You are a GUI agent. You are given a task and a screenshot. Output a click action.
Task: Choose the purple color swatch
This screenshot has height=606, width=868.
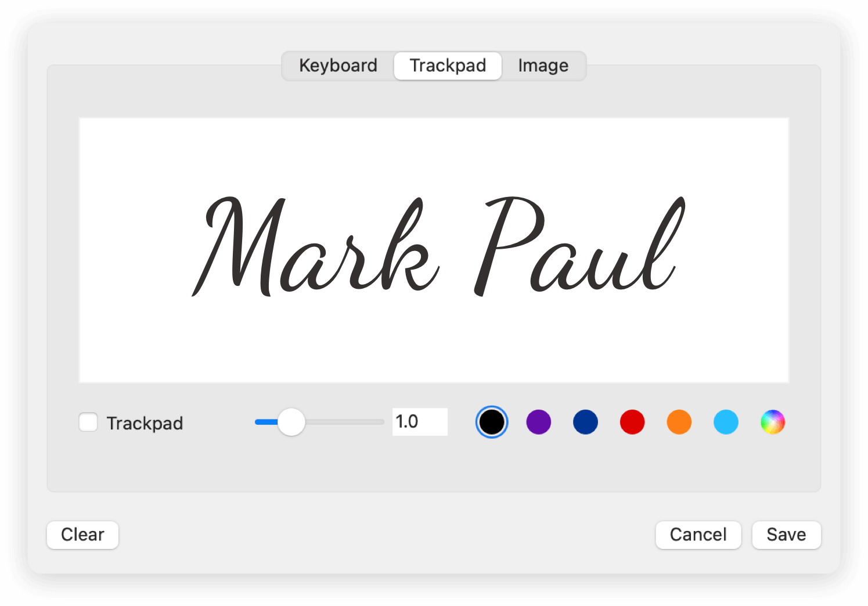coord(538,422)
